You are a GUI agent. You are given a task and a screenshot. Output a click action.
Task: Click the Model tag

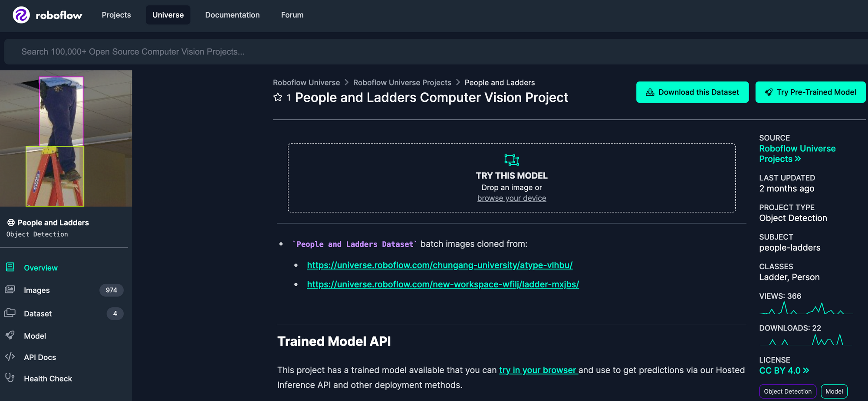click(834, 391)
